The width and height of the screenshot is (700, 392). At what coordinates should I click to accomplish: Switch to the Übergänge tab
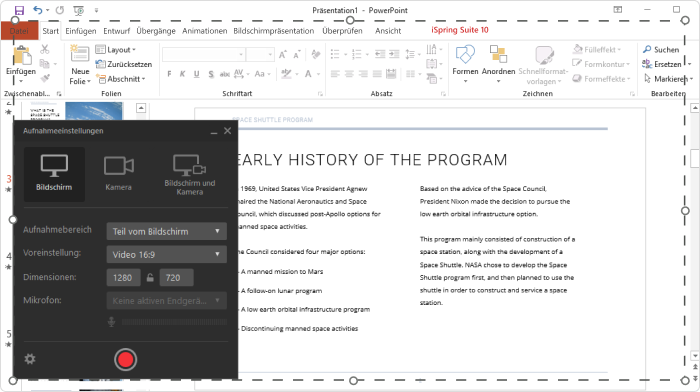coord(156,31)
